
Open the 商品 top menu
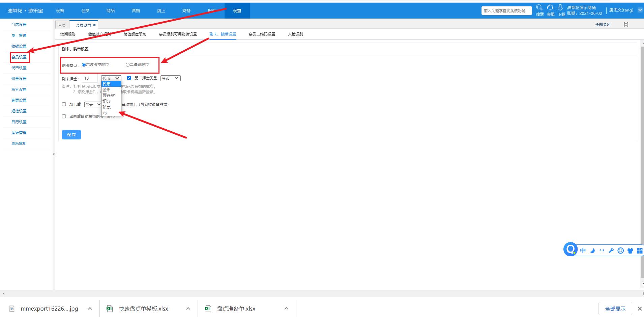[x=111, y=11]
